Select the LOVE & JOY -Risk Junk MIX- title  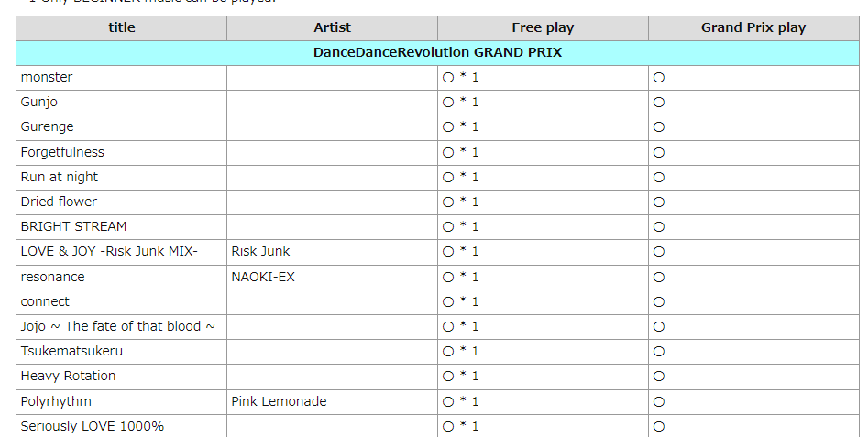click(x=109, y=251)
